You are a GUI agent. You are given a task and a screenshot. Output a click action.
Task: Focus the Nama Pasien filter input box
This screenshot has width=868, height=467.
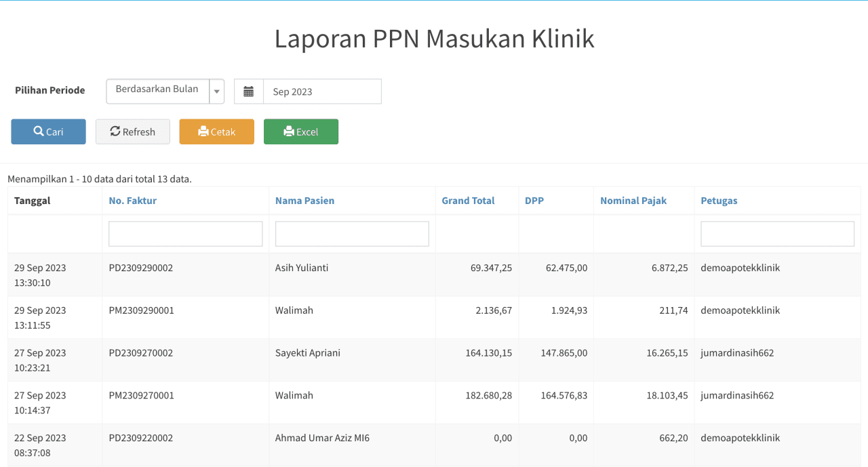tap(352, 234)
